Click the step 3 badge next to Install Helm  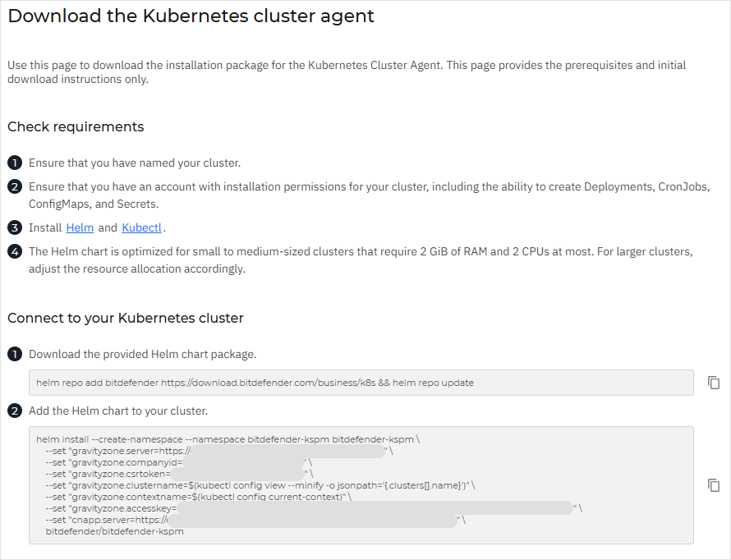(x=14, y=227)
